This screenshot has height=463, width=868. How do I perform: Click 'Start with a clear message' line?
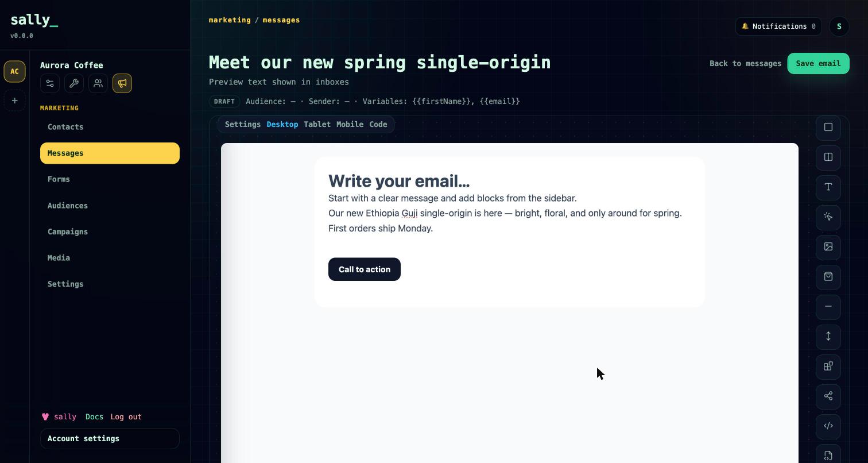click(452, 198)
